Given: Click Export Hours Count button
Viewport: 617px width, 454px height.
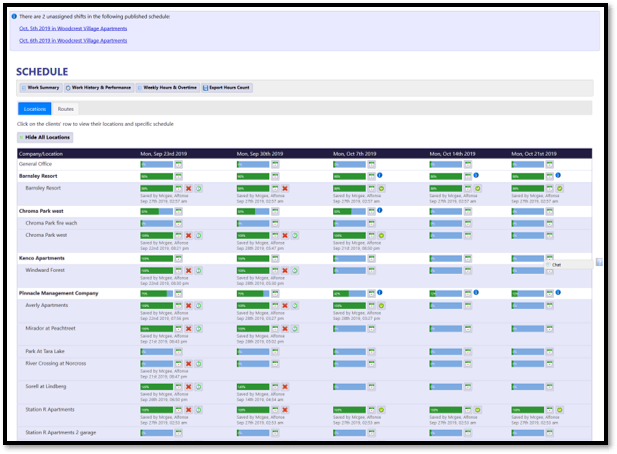Looking at the screenshot, I should [227, 88].
